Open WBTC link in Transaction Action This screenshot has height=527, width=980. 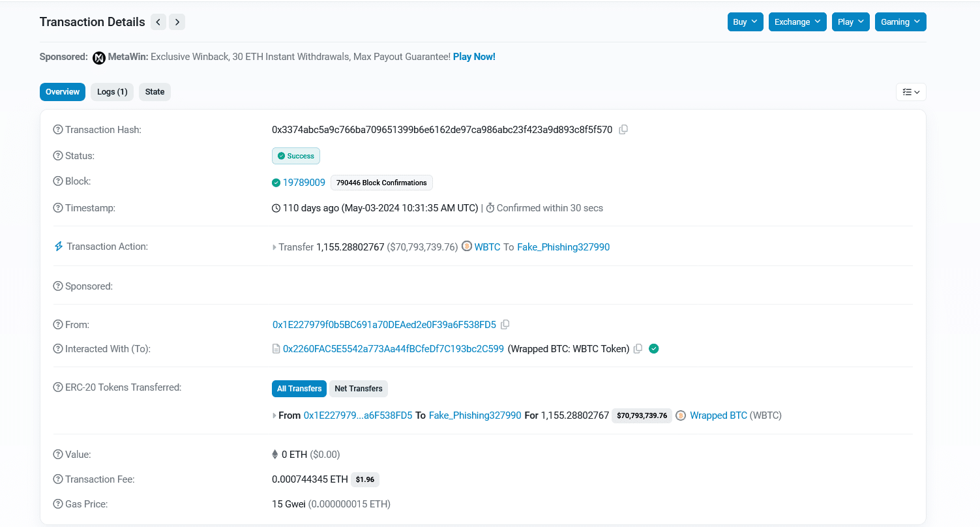[x=487, y=247]
